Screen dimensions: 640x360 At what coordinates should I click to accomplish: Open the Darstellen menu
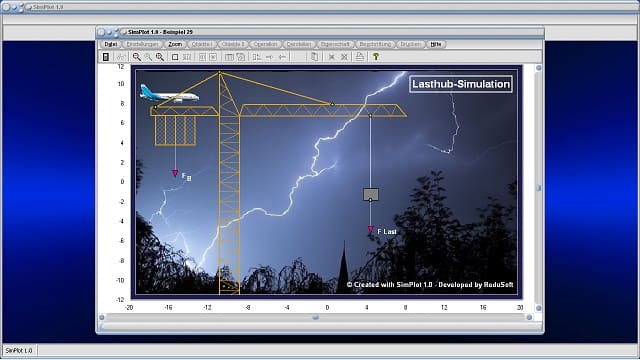[299, 44]
